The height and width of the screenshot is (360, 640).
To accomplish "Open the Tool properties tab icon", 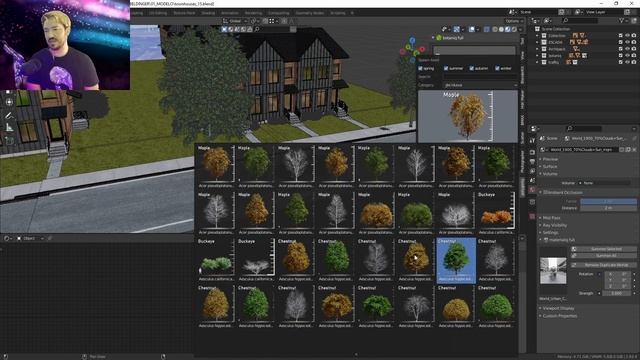I will pos(532,140).
